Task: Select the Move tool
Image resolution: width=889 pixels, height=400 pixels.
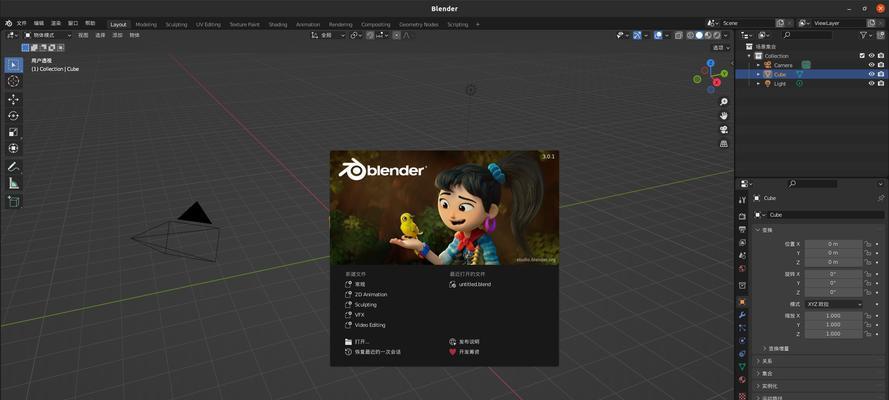Action: click(x=14, y=100)
